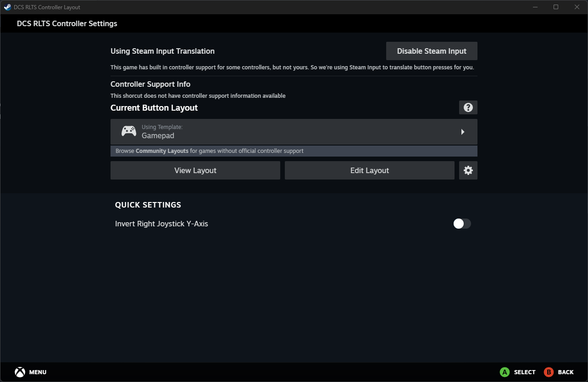
Task: Maximize the DCS RLTS Controller Layout window
Action: pos(556,7)
